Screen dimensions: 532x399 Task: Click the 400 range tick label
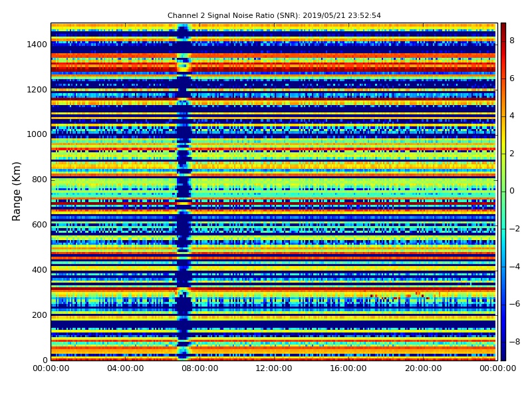click(x=39, y=270)
